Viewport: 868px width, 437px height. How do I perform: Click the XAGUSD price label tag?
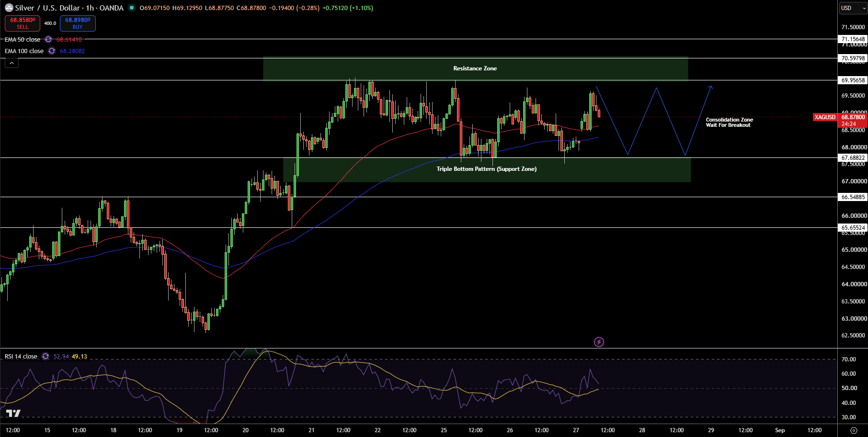point(824,117)
